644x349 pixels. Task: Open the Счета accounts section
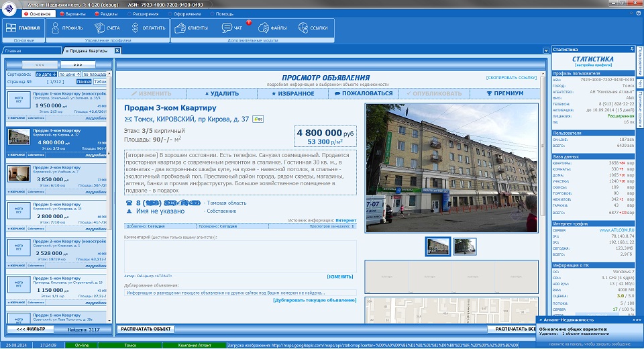107,28
